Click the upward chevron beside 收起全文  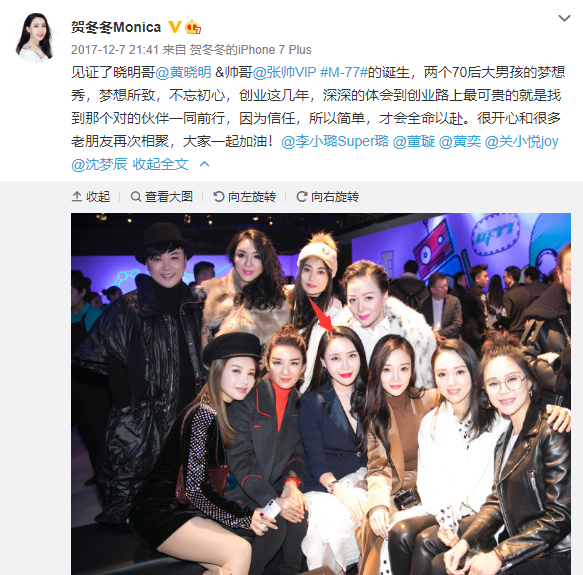click(x=204, y=164)
